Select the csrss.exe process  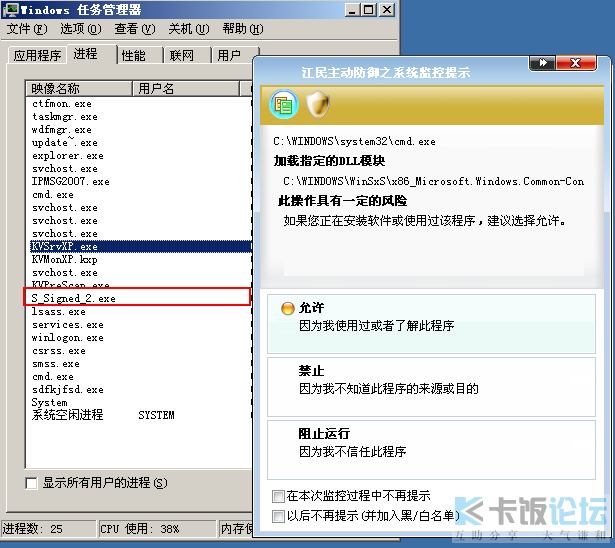[x=58, y=351]
